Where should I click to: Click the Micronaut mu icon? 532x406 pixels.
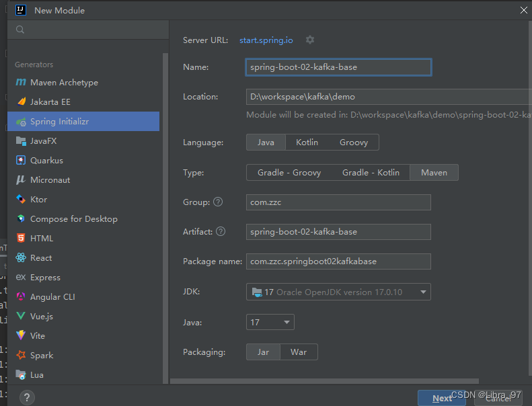point(21,179)
